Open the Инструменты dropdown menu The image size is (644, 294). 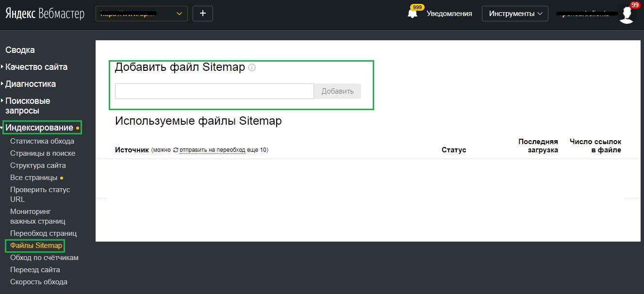[515, 14]
